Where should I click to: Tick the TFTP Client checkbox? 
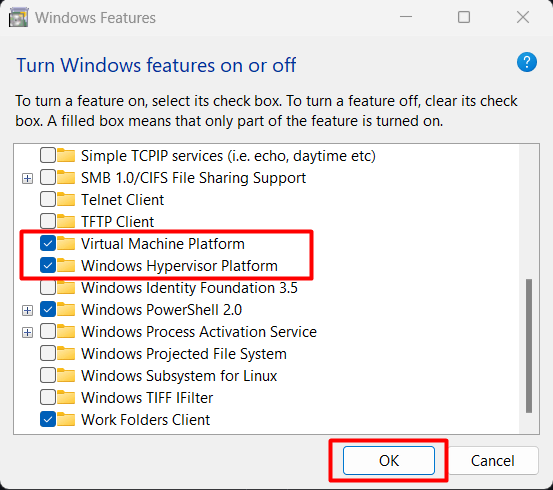(x=48, y=221)
